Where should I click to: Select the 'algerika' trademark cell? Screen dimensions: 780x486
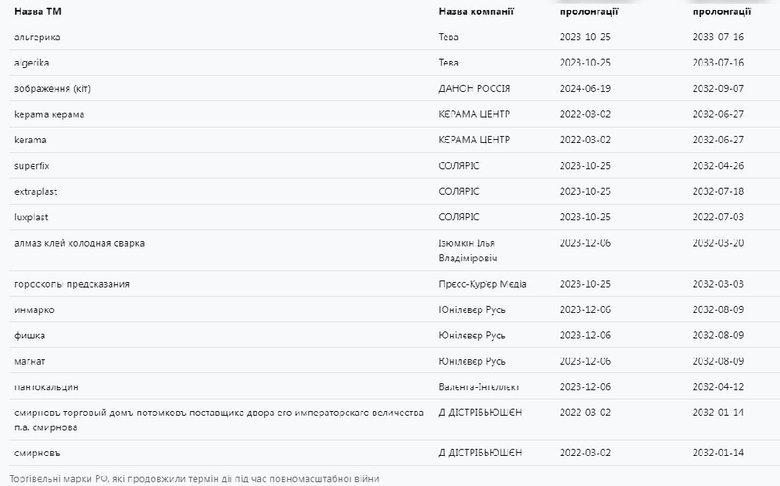click(31, 63)
